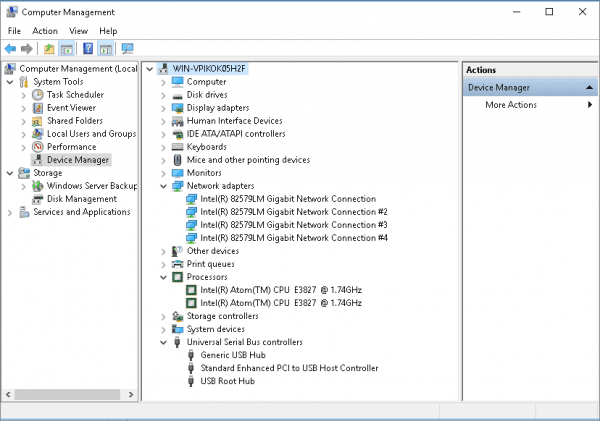Toggle Show/Hide Console Tree toolbar icon
600x421 pixels.
point(67,49)
